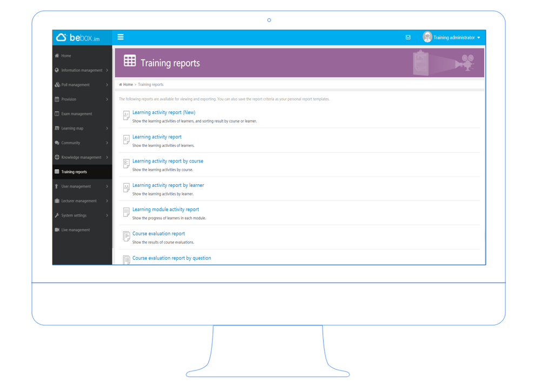Click the User management person icon
Screen dimensions: 547x392
pos(57,186)
